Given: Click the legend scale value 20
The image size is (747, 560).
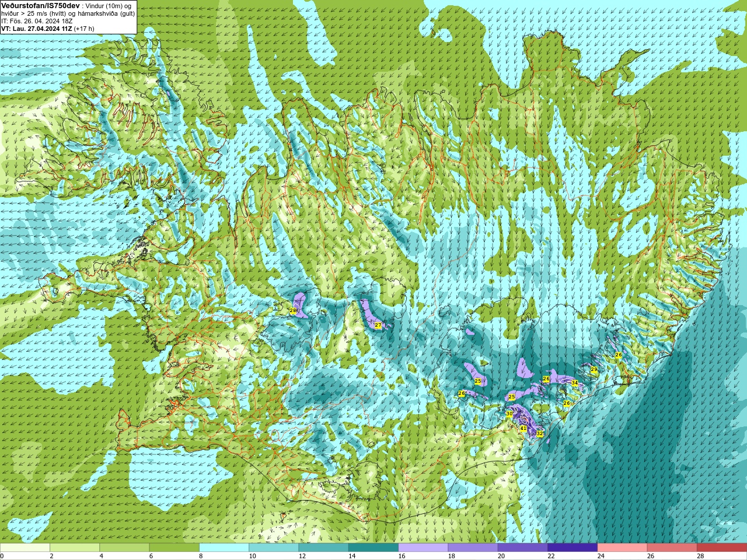Looking at the screenshot, I should pyautogui.click(x=501, y=556).
